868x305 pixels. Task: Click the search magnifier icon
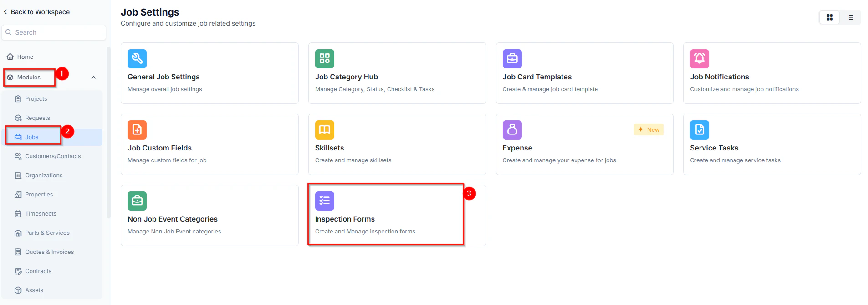tap(9, 32)
